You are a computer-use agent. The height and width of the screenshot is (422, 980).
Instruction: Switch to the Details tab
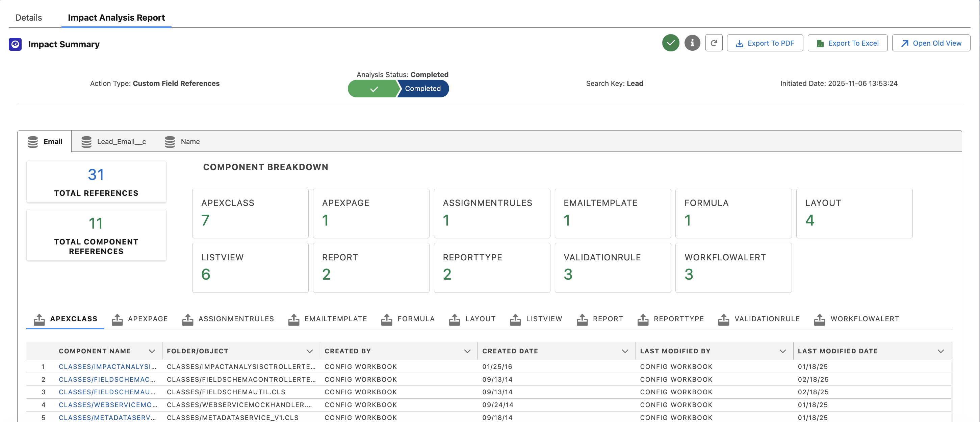[x=28, y=18]
